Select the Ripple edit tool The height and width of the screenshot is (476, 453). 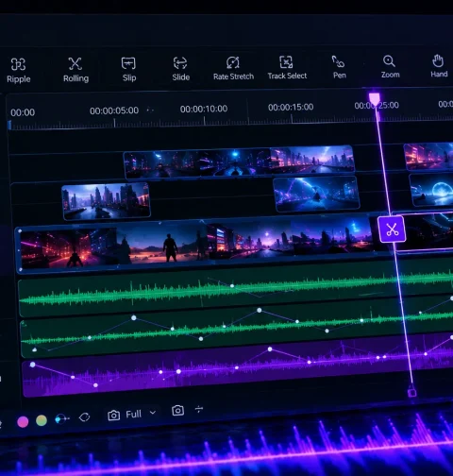(x=19, y=71)
